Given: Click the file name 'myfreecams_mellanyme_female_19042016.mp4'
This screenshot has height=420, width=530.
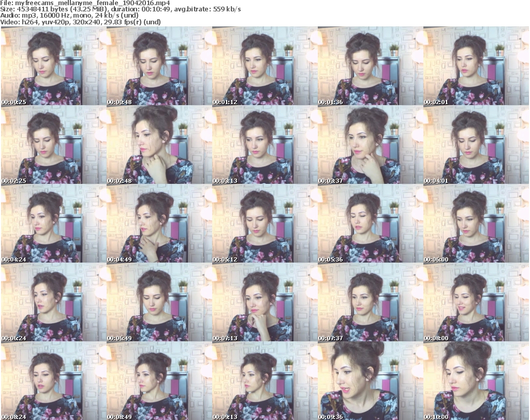Looking at the screenshot, I should [93, 3].
